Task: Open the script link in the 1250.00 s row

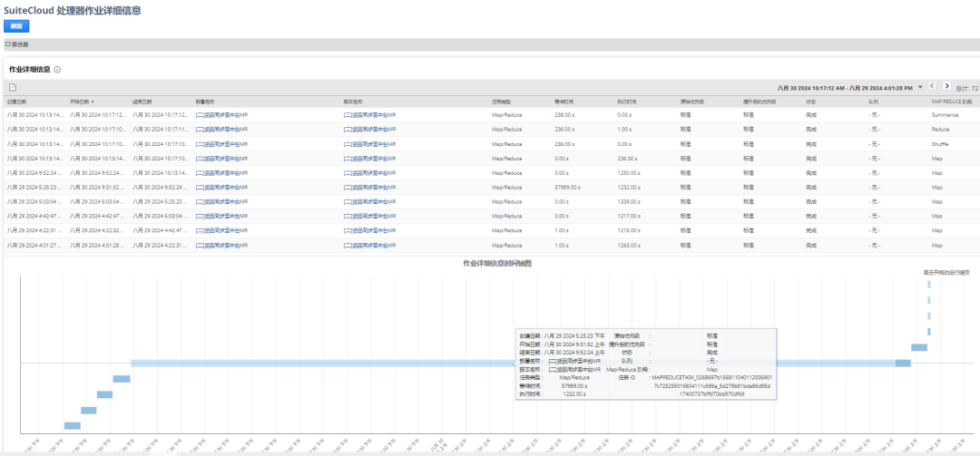Action: 370,173
